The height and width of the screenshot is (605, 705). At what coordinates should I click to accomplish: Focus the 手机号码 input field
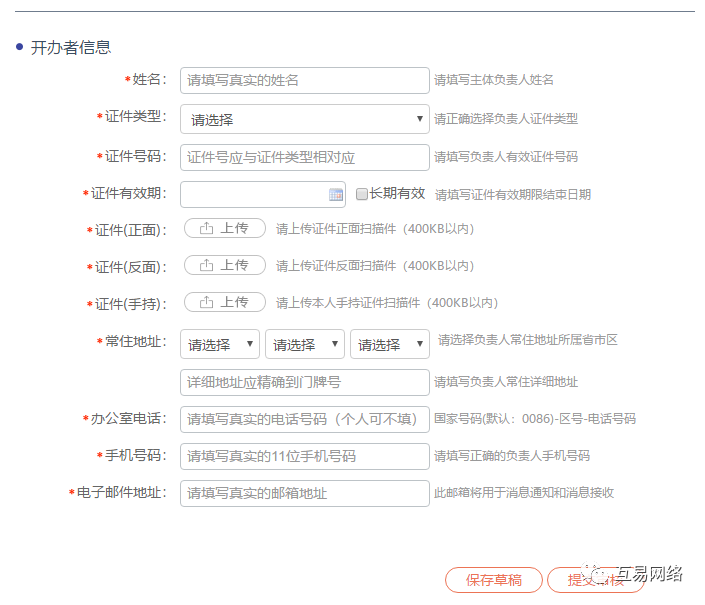click(x=304, y=456)
